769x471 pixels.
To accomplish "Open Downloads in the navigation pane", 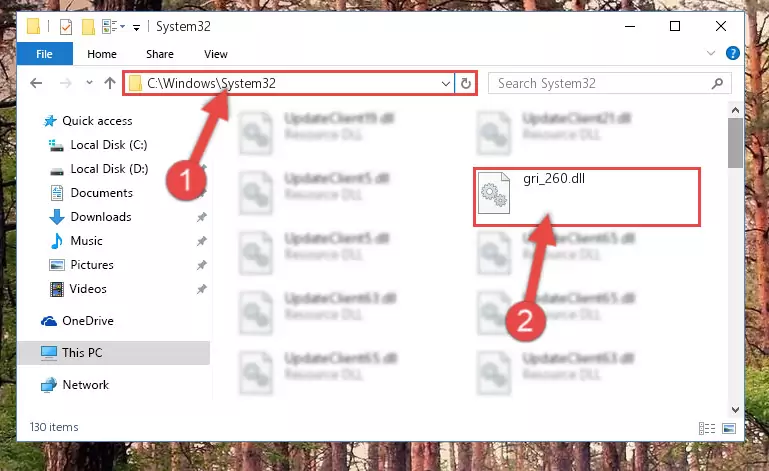I will pyautogui.click(x=101, y=217).
